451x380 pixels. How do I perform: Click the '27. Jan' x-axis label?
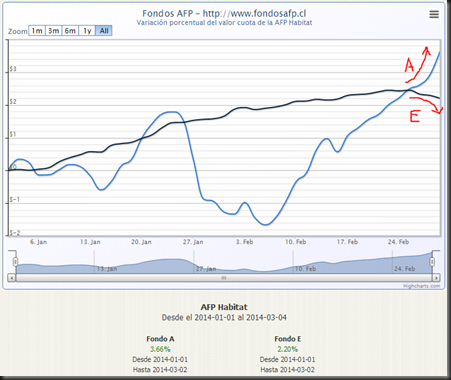(x=193, y=242)
